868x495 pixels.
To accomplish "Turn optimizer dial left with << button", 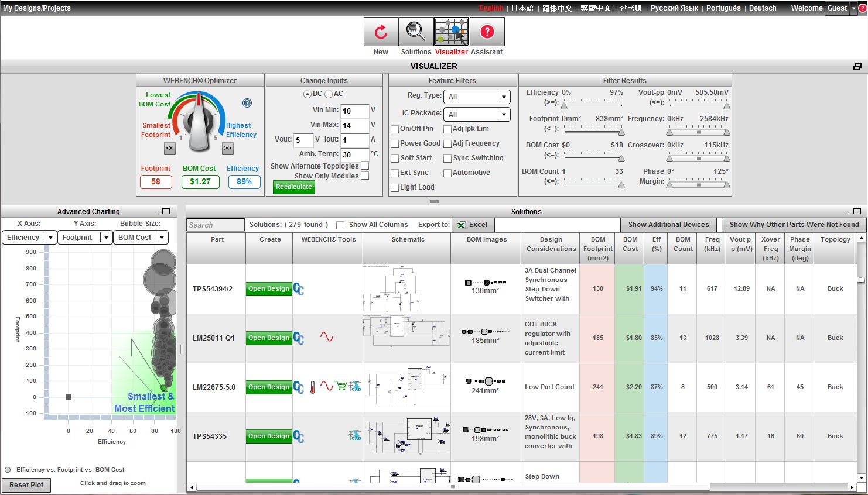I will coord(170,149).
